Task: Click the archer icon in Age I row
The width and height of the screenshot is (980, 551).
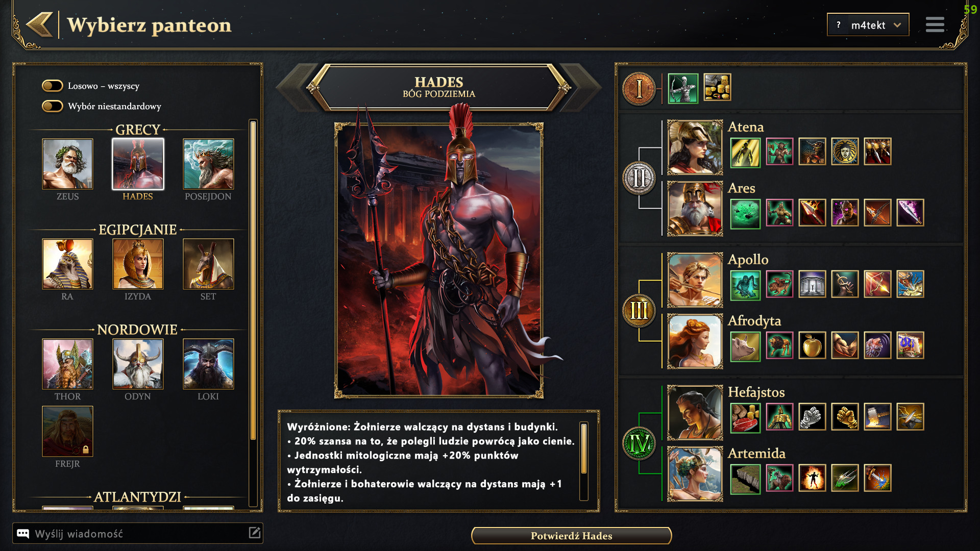Action: pyautogui.click(x=683, y=88)
